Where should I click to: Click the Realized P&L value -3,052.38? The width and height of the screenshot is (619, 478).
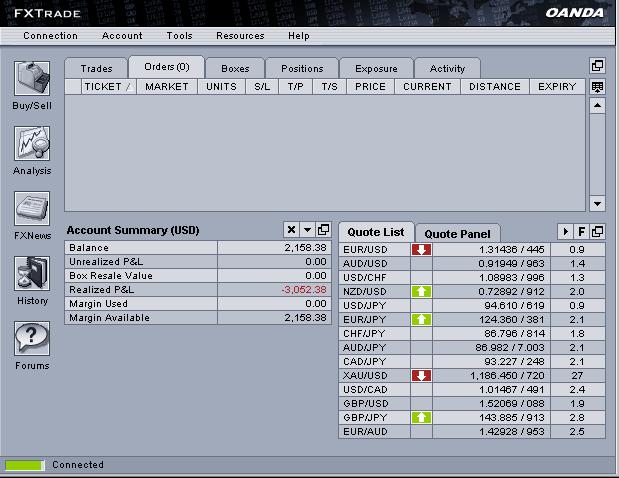click(304, 290)
